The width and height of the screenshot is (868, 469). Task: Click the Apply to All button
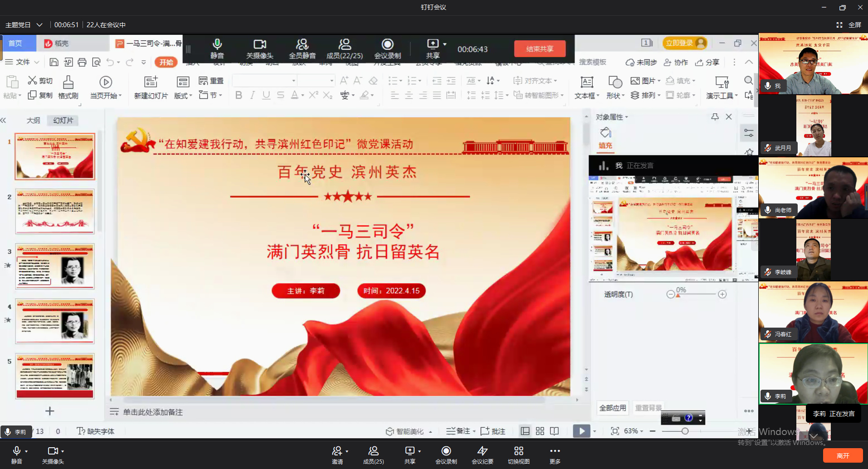613,408
